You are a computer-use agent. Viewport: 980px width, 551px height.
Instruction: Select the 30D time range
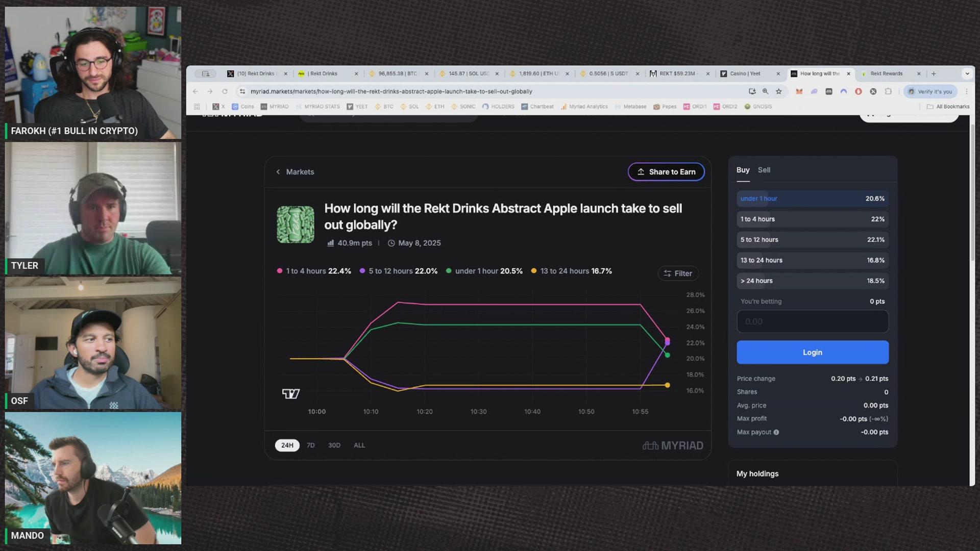click(334, 445)
